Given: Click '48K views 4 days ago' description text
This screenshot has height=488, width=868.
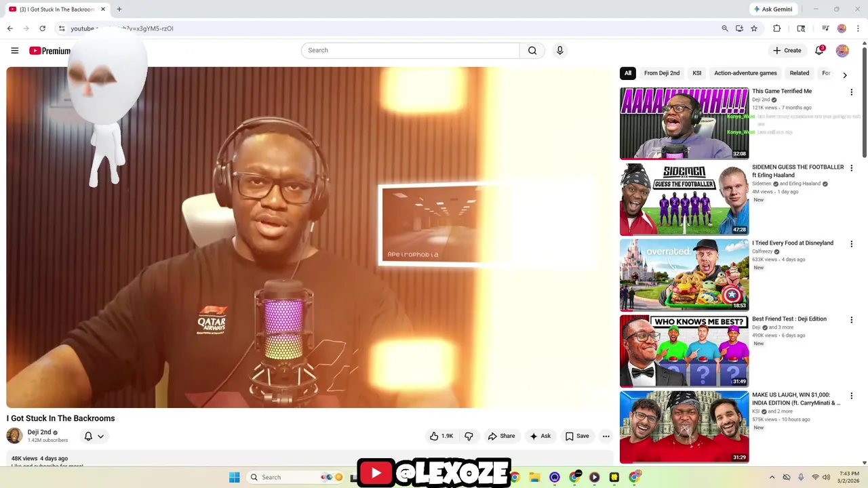Looking at the screenshot, I should pos(39,459).
